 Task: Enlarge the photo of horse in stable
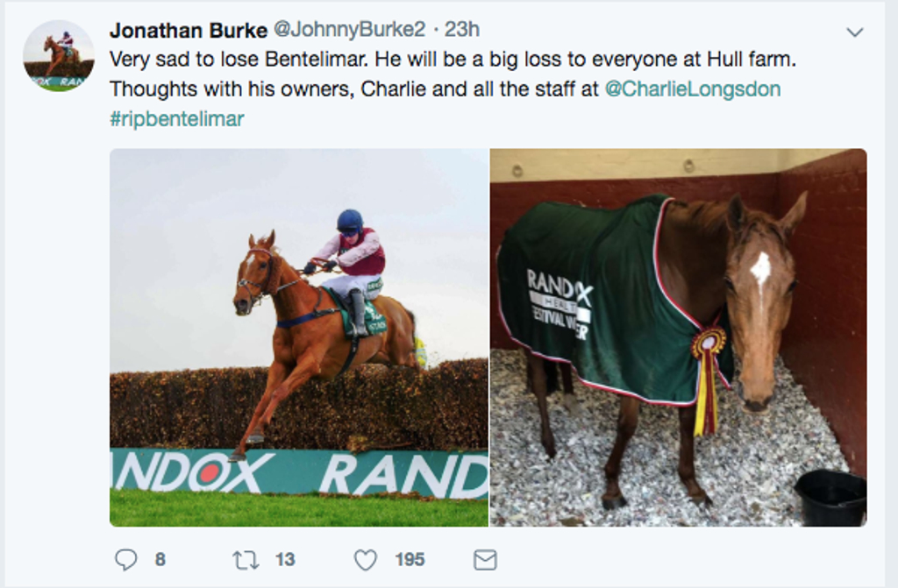(678, 337)
